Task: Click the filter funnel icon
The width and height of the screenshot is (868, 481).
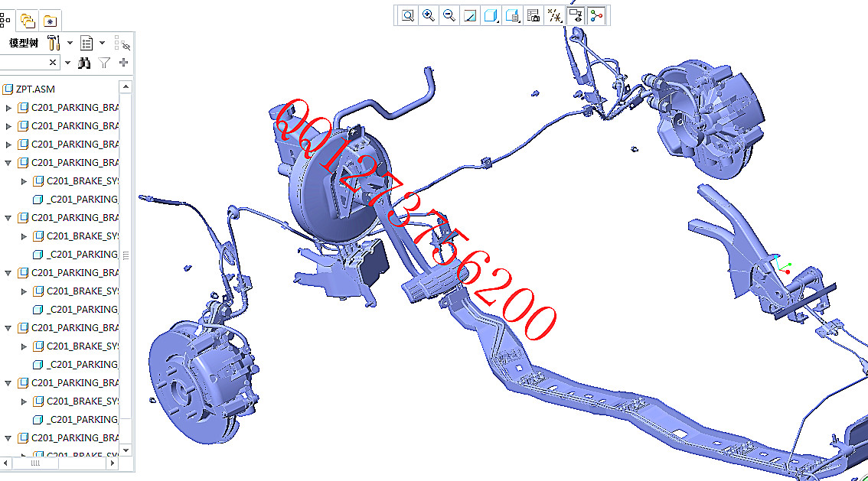Action: tap(105, 63)
